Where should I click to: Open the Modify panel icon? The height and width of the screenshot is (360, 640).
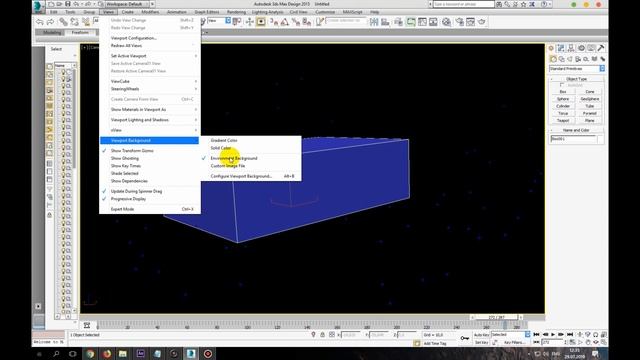coord(561,48)
